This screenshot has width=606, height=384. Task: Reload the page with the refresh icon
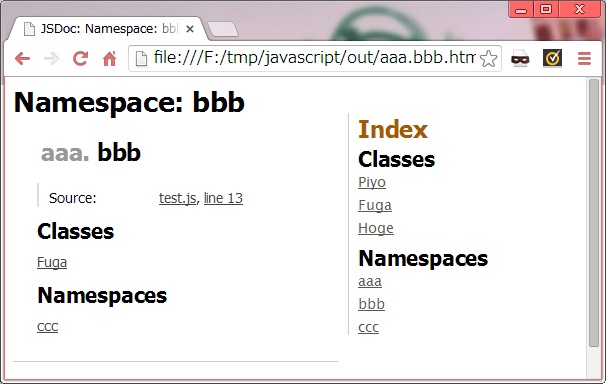tap(80, 59)
